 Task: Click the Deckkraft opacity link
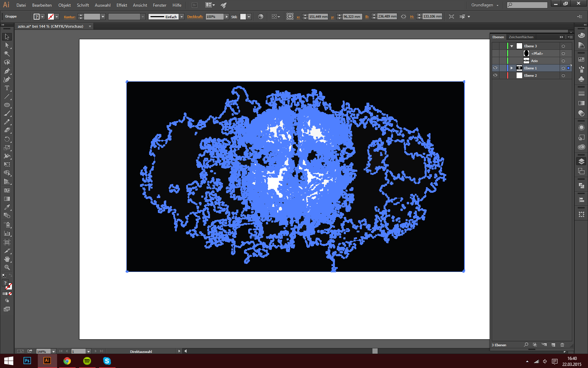pyautogui.click(x=195, y=16)
